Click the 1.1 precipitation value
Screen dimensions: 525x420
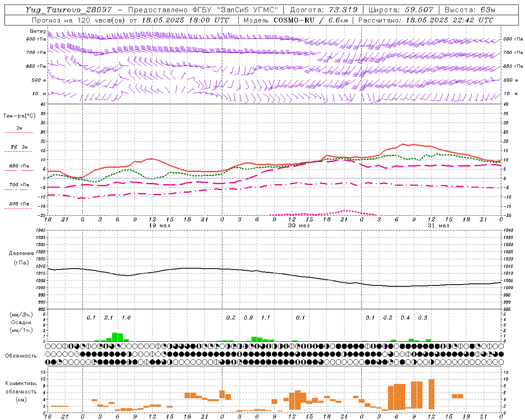click(x=265, y=318)
